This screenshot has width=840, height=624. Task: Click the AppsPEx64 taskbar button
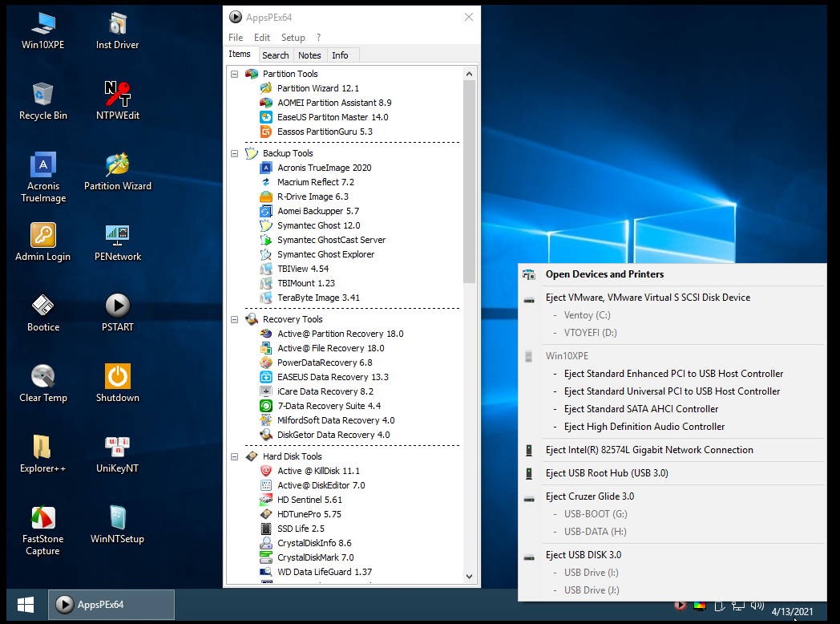111,605
